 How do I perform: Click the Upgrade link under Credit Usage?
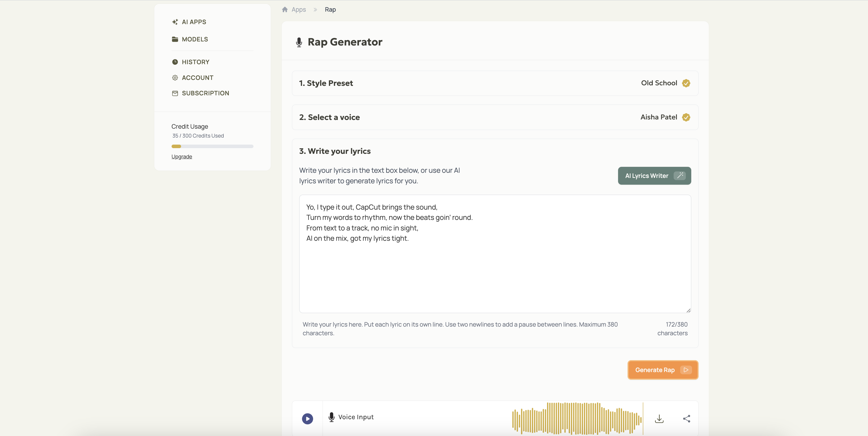[x=181, y=157]
